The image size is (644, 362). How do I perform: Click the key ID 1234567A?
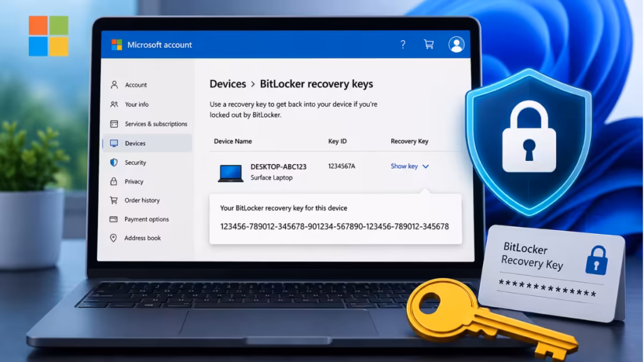pos(341,166)
